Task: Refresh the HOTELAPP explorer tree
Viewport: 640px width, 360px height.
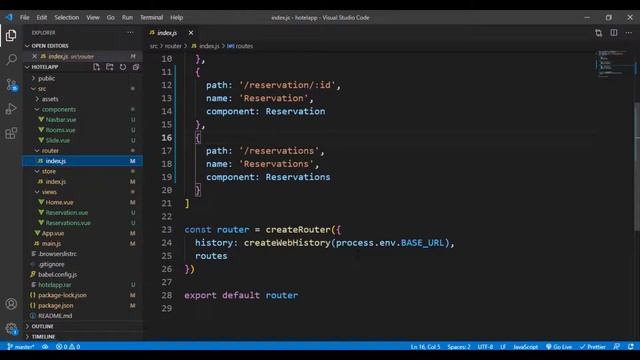Action: [x=123, y=67]
